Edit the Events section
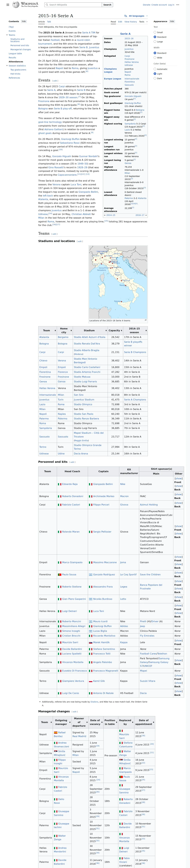Image resolution: width=190 pixels, height=868 pixels. [x=55, y=81]
